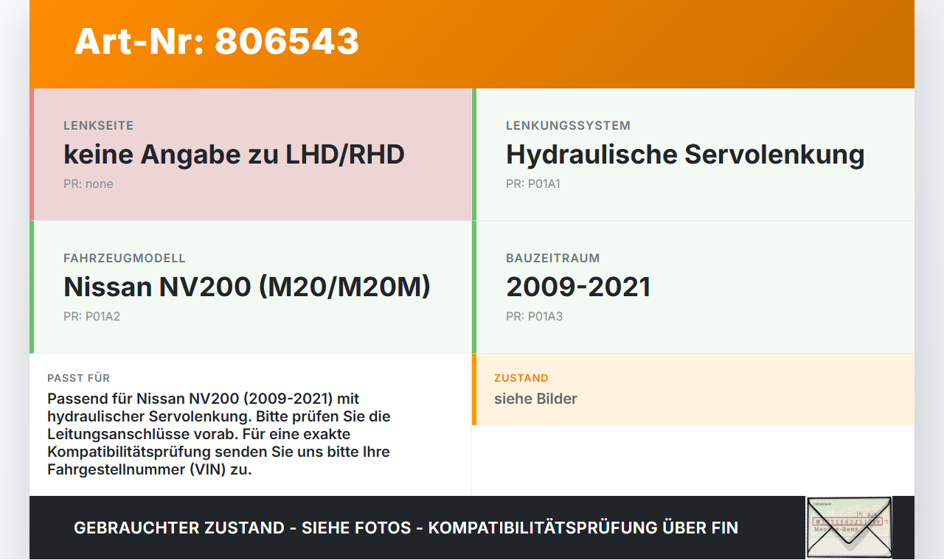The image size is (944, 560).
Task: Click the 'siehe Bilder' text
Action: pos(535,399)
